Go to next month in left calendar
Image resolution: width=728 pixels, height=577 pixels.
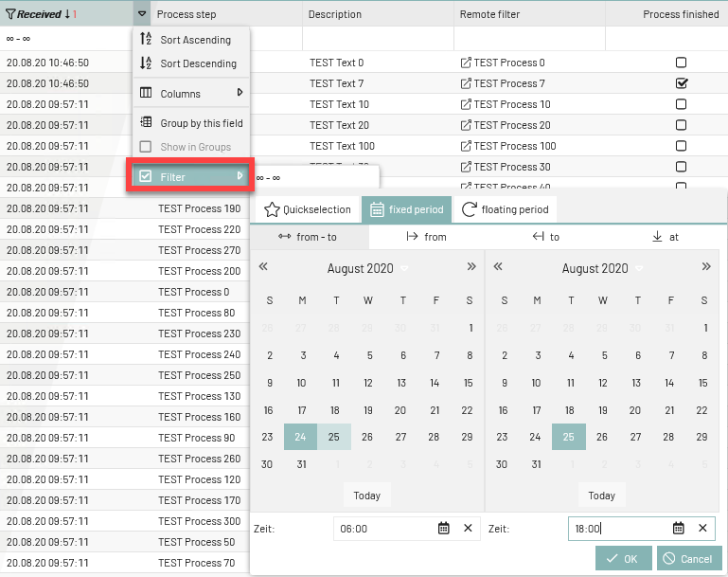(x=471, y=266)
